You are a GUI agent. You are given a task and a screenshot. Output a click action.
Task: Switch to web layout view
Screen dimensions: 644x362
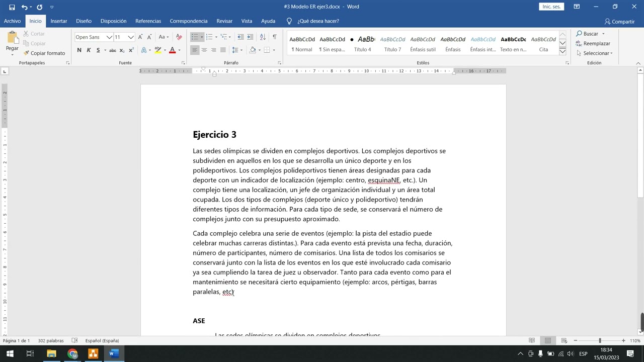(564, 341)
